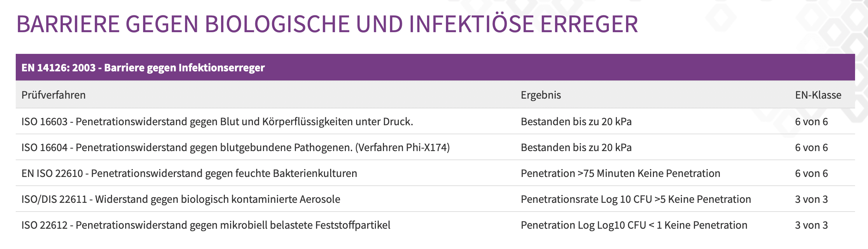Click the EN-Klasse column header
The width and height of the screenshot is (868, 249).
click(818, 95)
